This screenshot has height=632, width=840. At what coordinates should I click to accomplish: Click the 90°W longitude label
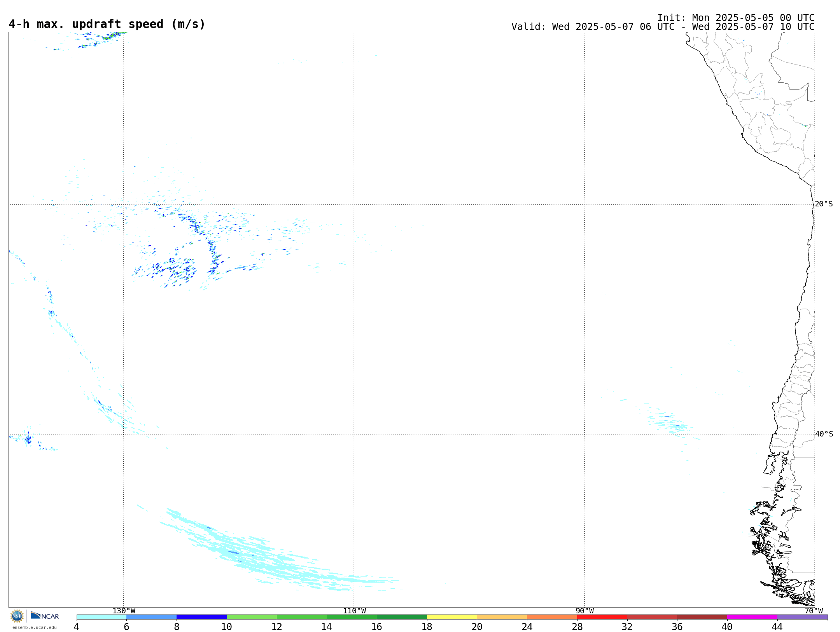point(584,611)
